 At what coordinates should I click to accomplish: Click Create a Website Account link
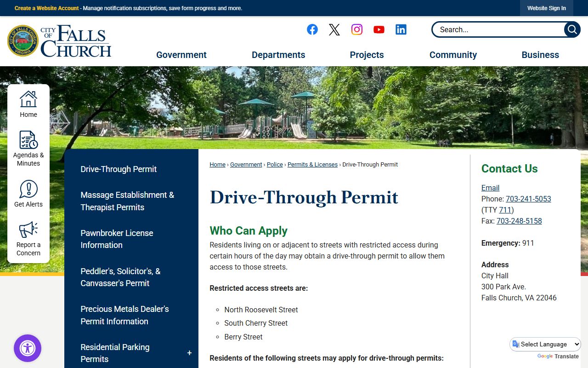47,8
